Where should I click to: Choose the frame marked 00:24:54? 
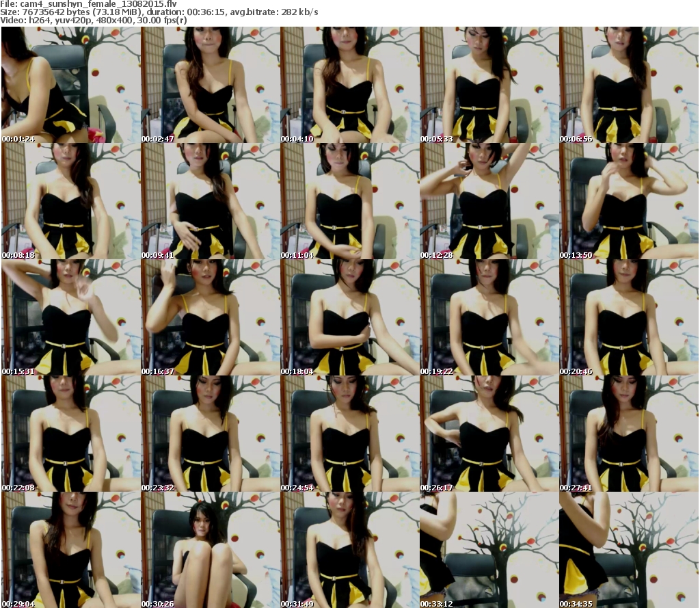pos(349,434)
